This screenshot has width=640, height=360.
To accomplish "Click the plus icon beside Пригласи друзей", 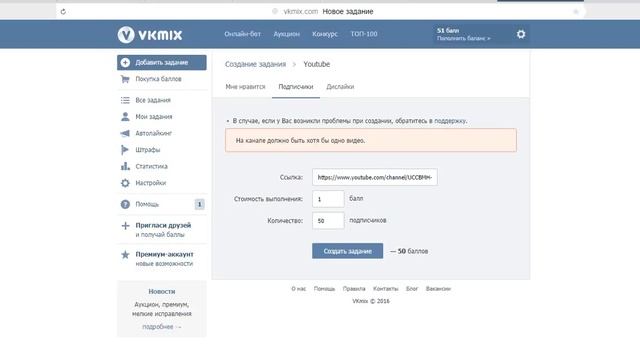I will tap(125, 225).
